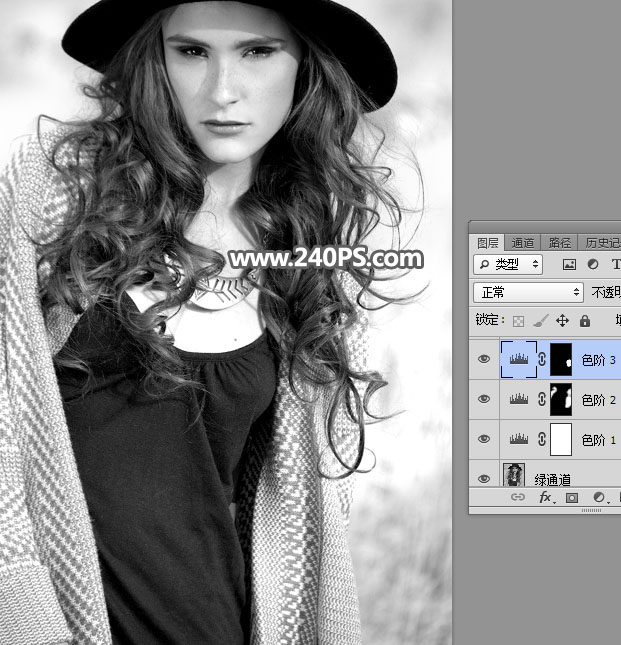Open the 通道 (Channels) tab

[522, 243]
